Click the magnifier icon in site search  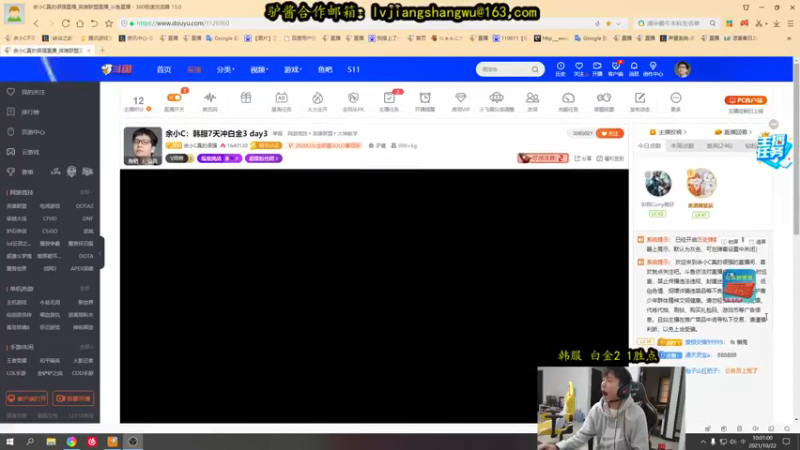535,69
